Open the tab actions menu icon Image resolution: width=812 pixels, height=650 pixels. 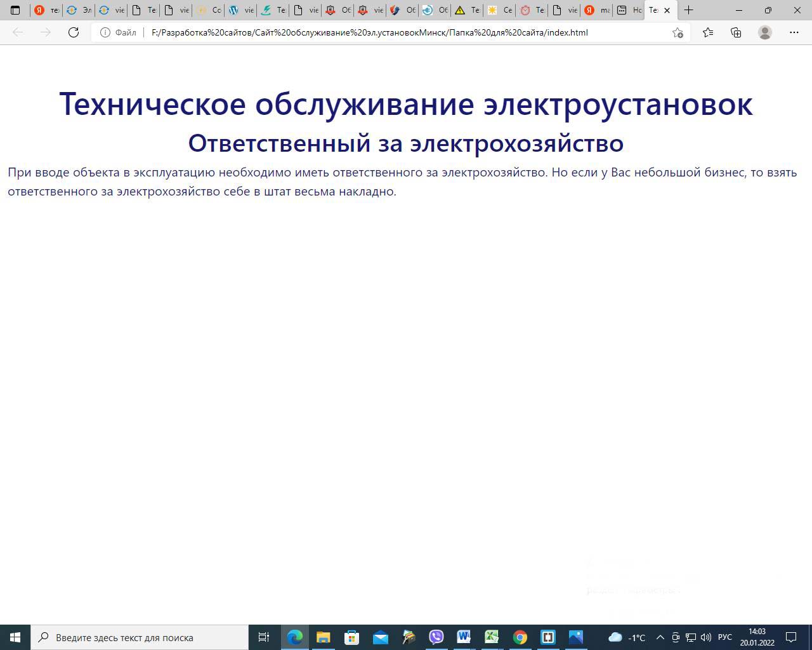tap(15, 10)
